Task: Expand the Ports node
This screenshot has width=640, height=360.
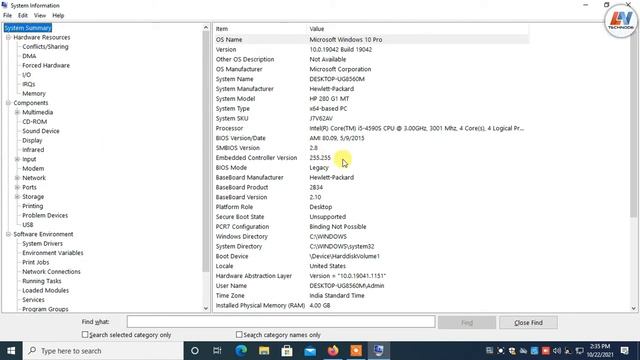Action: [x=17, y=187]
